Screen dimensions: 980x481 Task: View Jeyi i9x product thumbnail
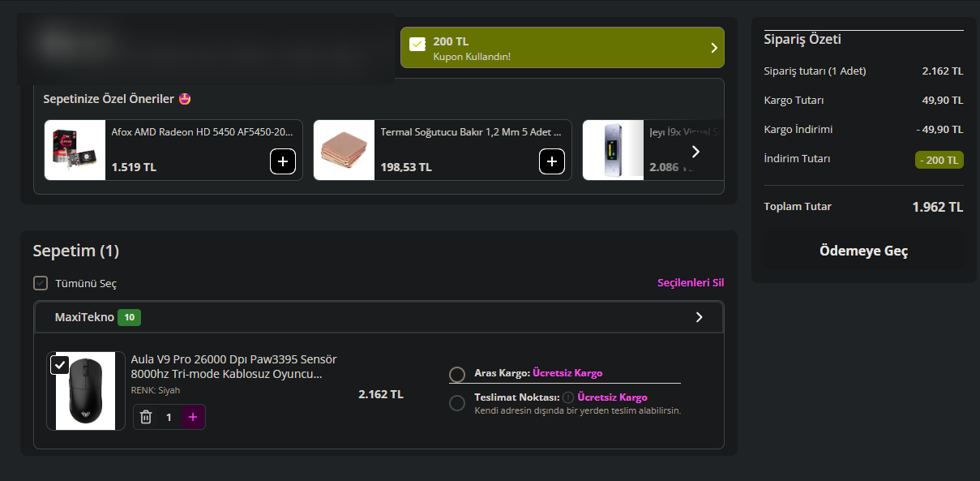click(614, 150)
